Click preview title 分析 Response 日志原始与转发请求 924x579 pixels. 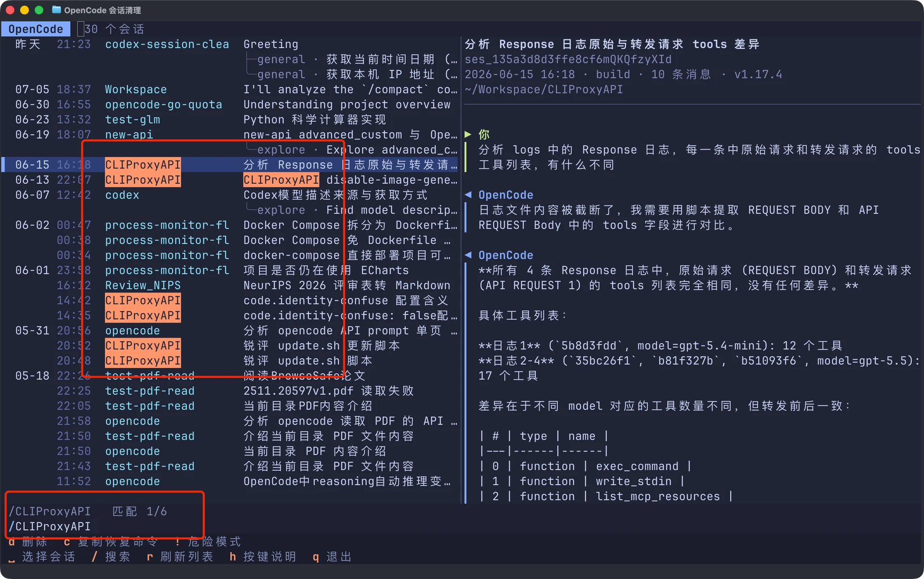[574, 44]
